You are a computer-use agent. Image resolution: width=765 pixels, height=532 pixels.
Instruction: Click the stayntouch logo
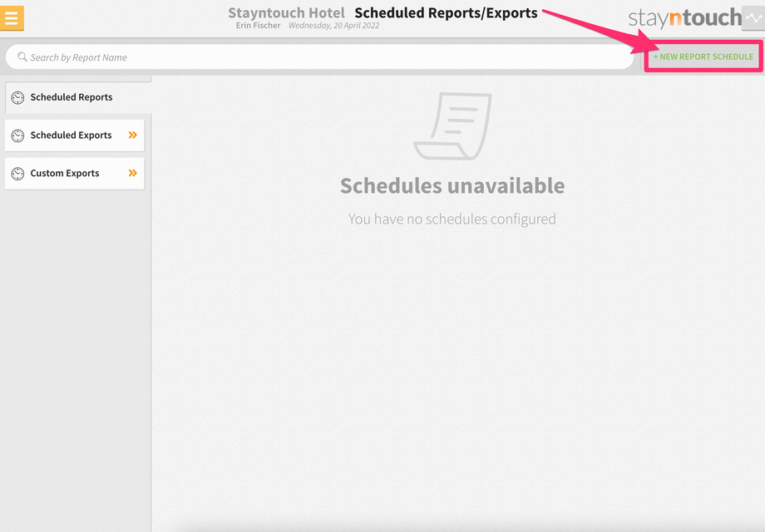pyautogui.click(x=685, y=18)
